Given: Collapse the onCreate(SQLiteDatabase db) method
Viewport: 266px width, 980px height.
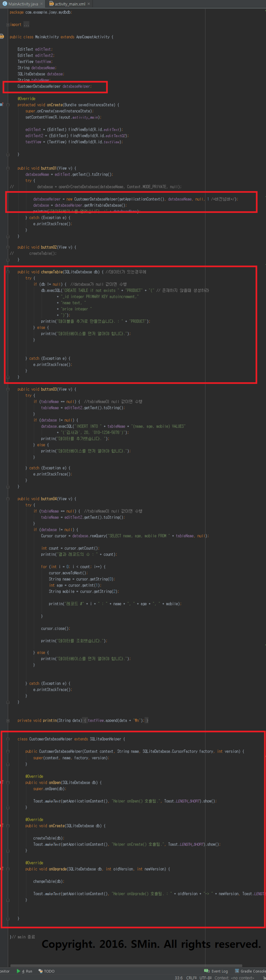Looking at the screenshot, I should tap(8, 826).
